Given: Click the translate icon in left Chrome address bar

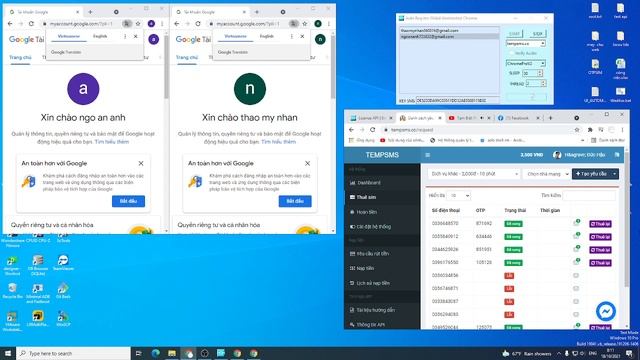Looking at the screenshot, I should [x=127, y=24].
